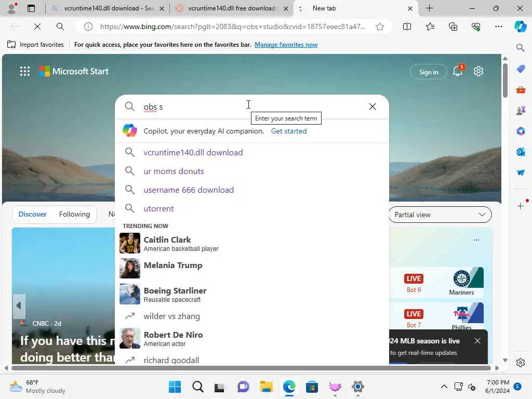Open trending topic Melania Trump

252,269
